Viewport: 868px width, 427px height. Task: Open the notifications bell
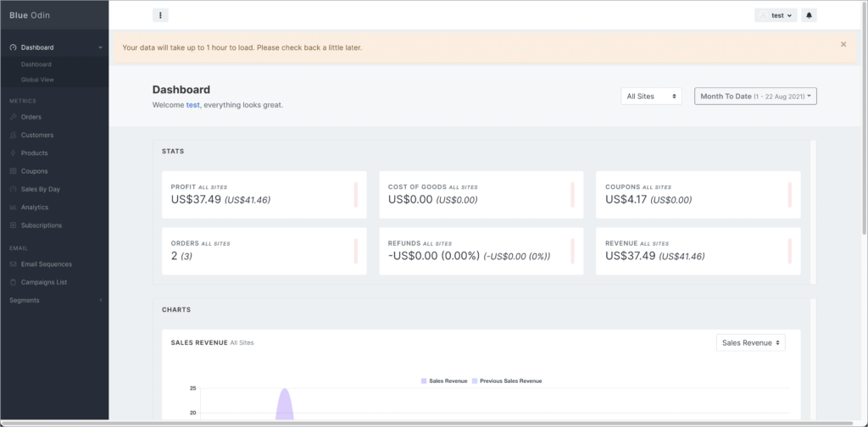pyautogui.click(x=809, y=15)
